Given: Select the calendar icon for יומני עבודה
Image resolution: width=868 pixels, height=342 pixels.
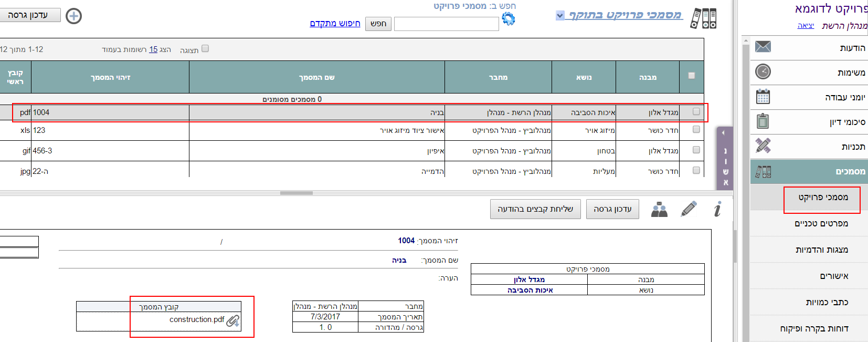Looking at the screenshot, I should click(763, 97).
